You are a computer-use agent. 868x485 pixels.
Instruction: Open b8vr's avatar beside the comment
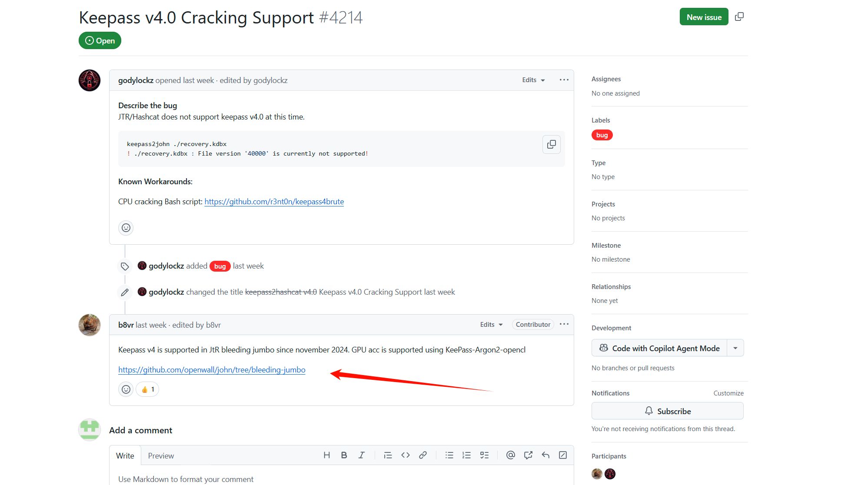pyautogui.click(x=90, y=325)
